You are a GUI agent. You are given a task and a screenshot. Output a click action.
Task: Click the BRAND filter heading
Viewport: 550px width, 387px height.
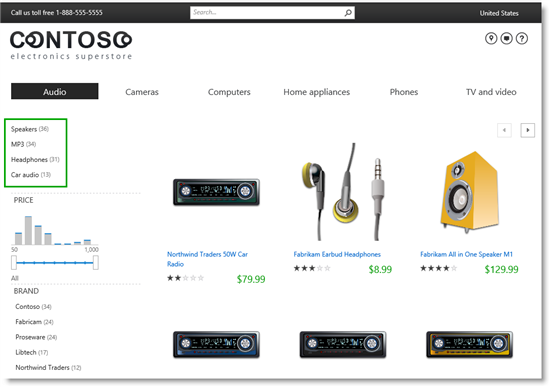click(26, 291)
